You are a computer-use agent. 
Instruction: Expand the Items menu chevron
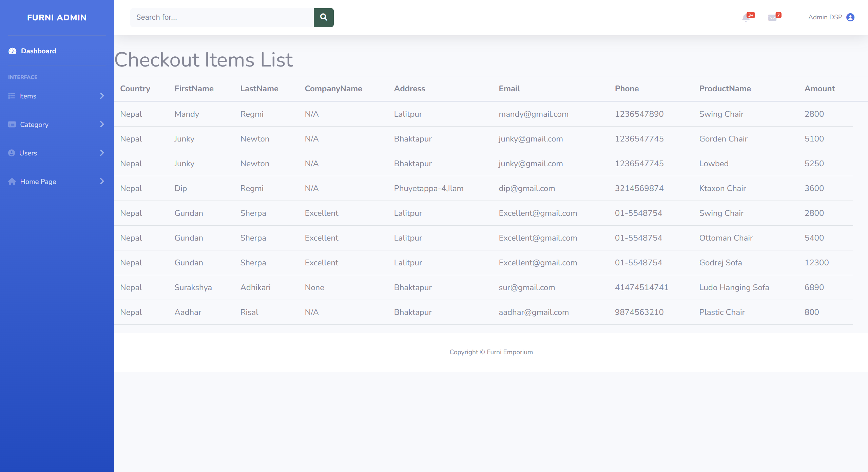pos(102,96)
